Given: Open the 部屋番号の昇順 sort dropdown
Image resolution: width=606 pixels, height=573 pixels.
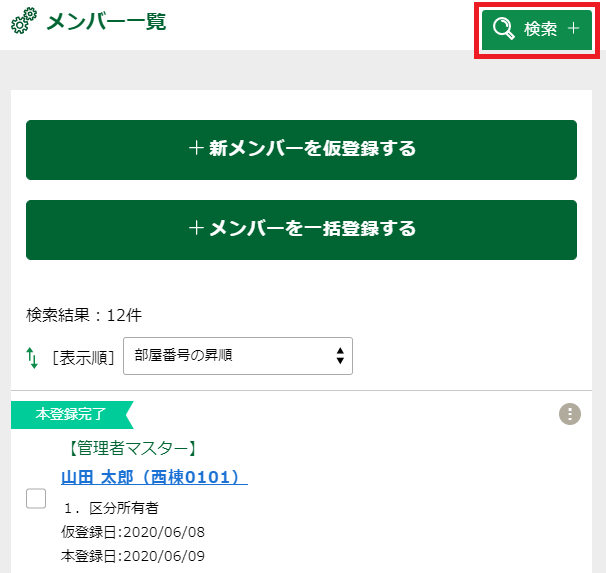Looking at the screenshot, I should pos(237,356).
